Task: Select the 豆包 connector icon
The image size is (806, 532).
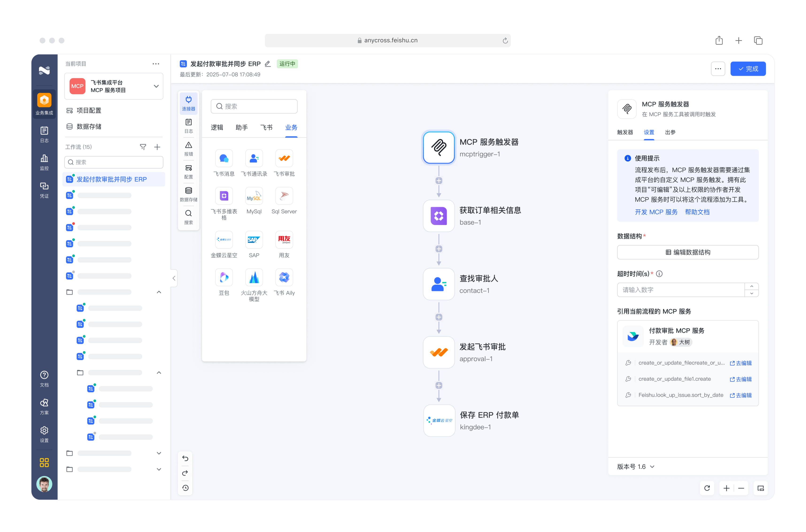Action: 224,277
